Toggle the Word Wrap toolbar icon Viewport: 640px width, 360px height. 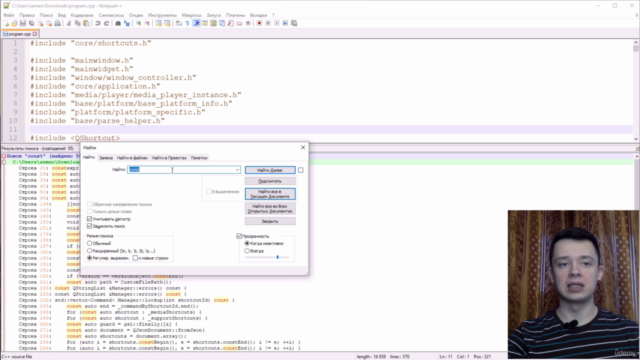tap(179, 23)
